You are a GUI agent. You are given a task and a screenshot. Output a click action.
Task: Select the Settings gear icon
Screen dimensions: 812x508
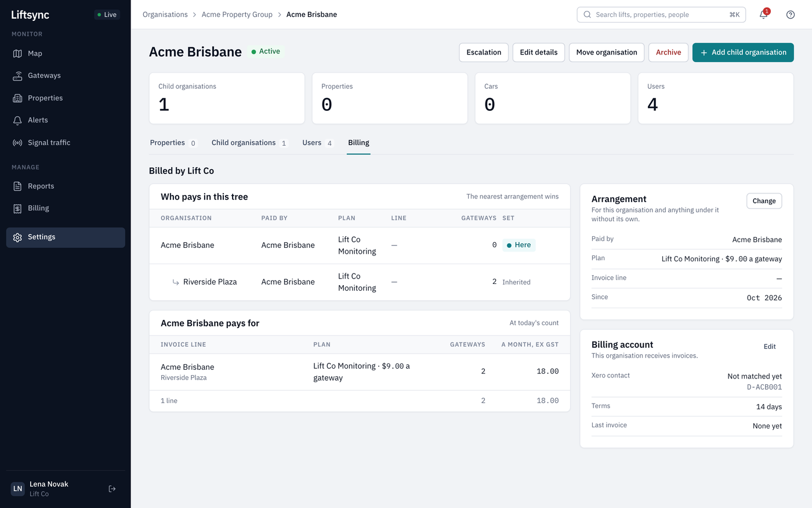[17, 237]
